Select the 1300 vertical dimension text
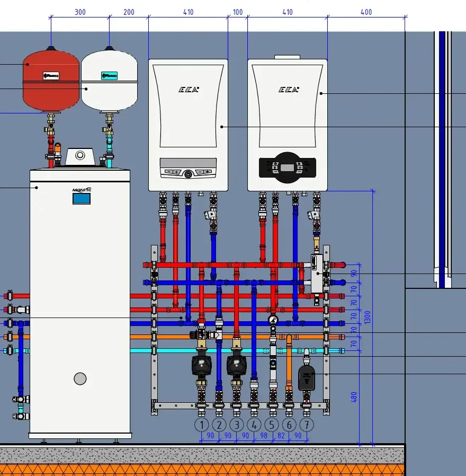Screen dimensions: 466x476 [368, 317]
